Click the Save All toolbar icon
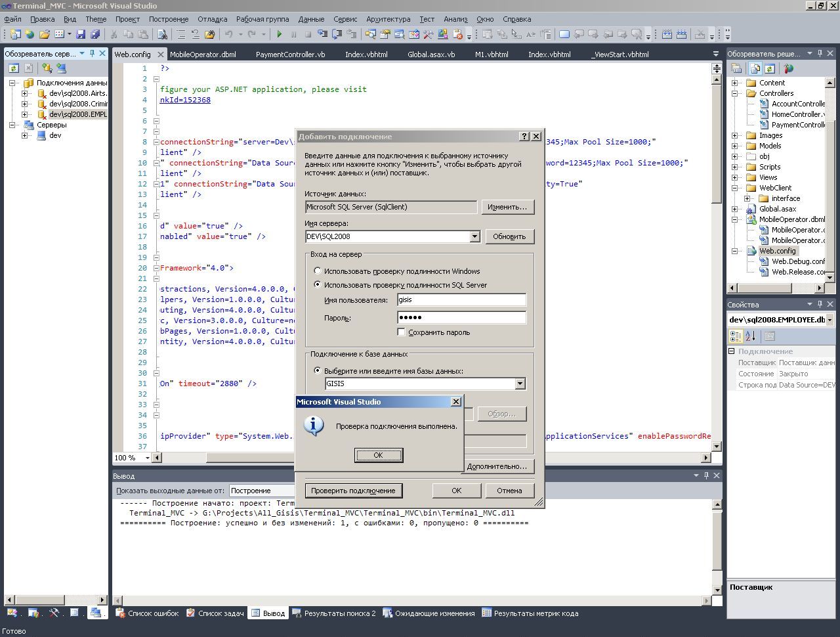Image resolution: width=840 pixels, height=637 pixels. [x=95, y=34]
